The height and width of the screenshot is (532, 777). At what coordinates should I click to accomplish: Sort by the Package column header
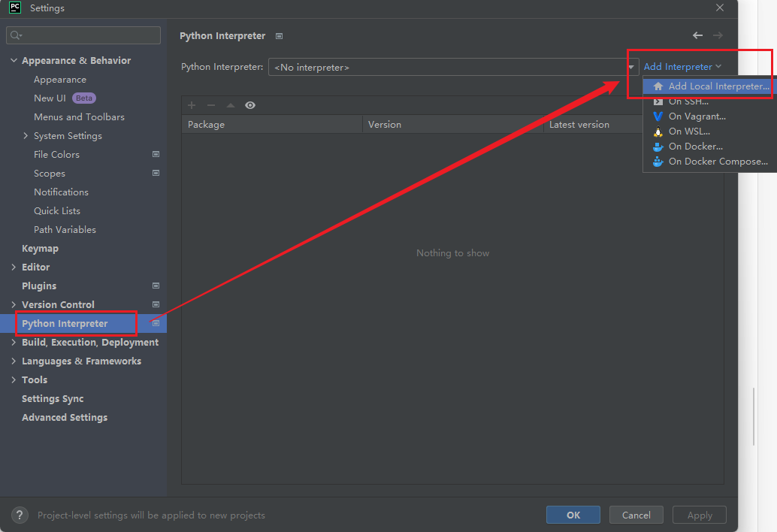tap(271, 124)
